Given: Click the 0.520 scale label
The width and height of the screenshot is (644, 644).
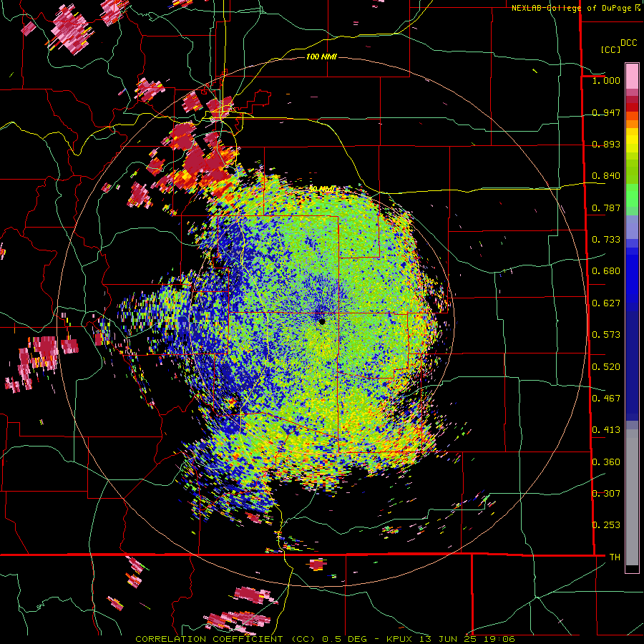Looking at the screenshot, I should [606, 367].
